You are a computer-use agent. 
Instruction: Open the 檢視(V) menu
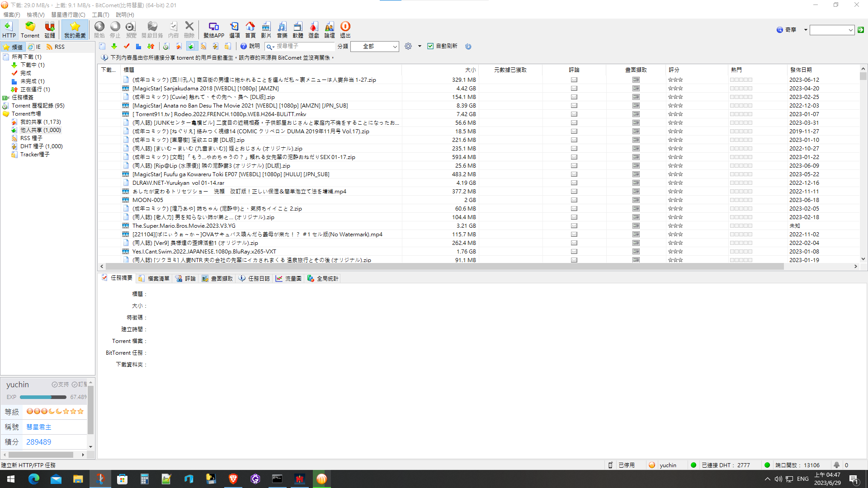pyautogui.click(x=36, y=15)
